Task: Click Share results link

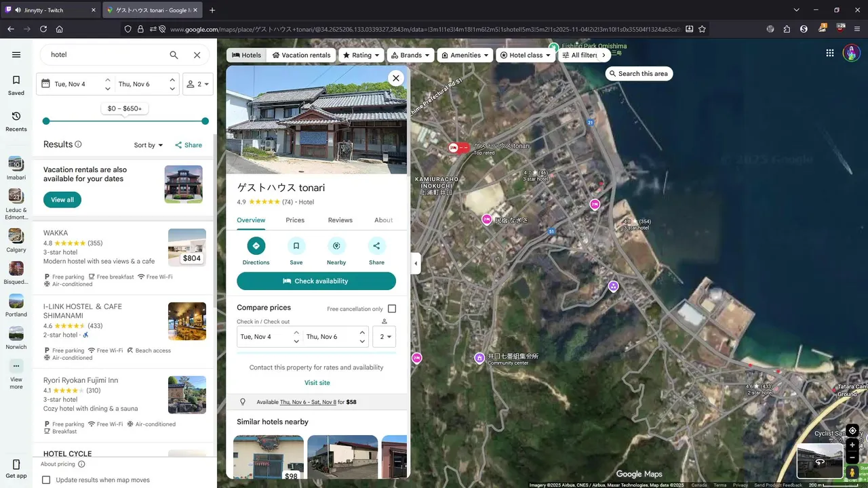Action: pos(189,145)
